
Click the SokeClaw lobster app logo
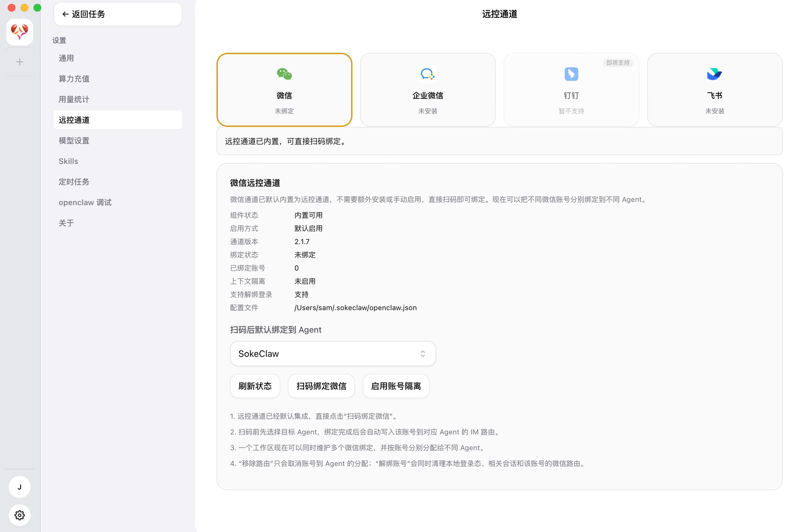point(20,32)
